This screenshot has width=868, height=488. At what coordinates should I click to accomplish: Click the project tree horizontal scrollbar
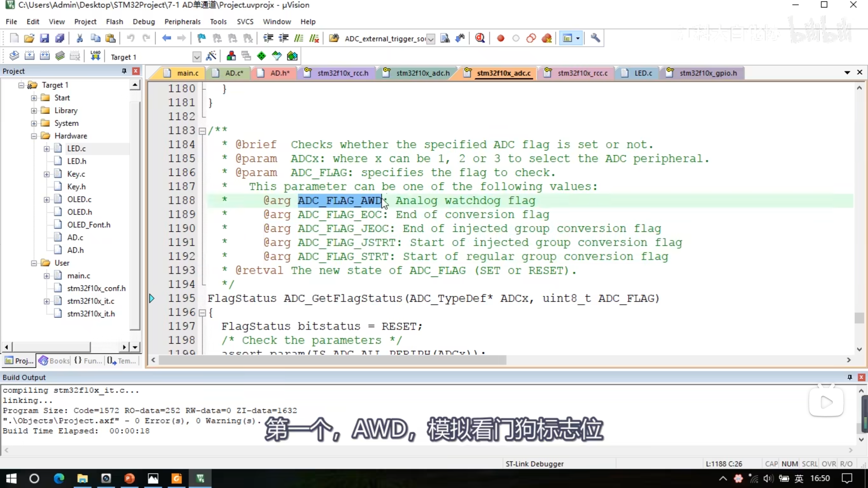click(52, 347)
